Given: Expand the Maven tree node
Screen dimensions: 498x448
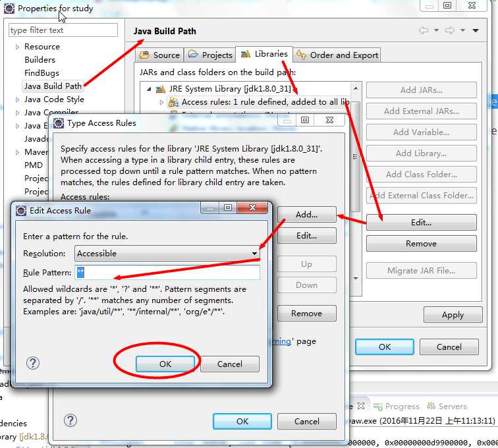Looking at the screenshot, I should [18, 152].
